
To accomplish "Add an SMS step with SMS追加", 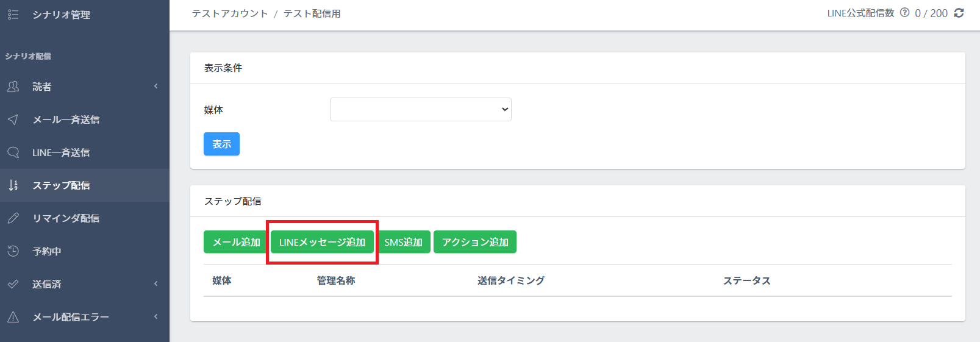I will (403, 242).
